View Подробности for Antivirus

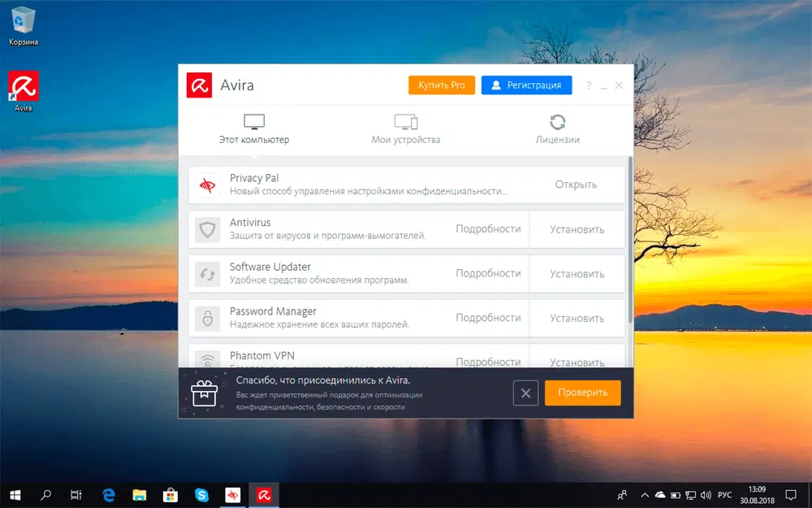click(488, 228)
